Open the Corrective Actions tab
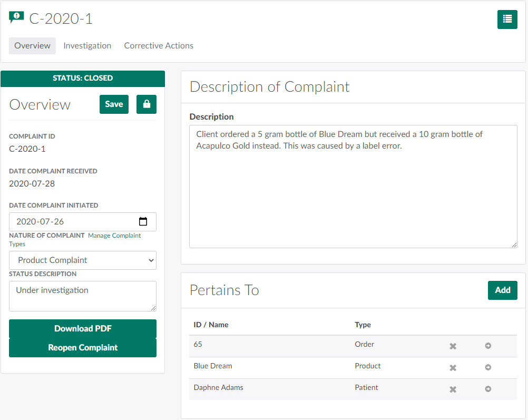The height and width of the screenshot is (420, 528). [x=159, y=46]
